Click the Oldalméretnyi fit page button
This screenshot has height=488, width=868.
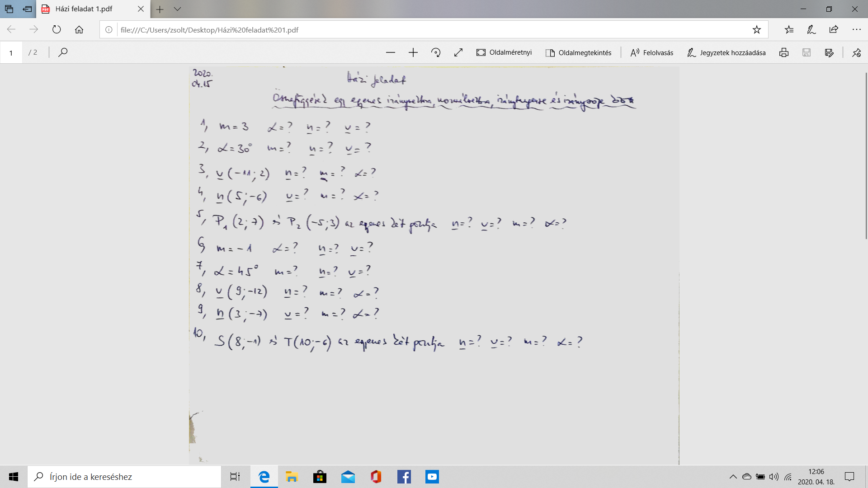click(504, 53)
